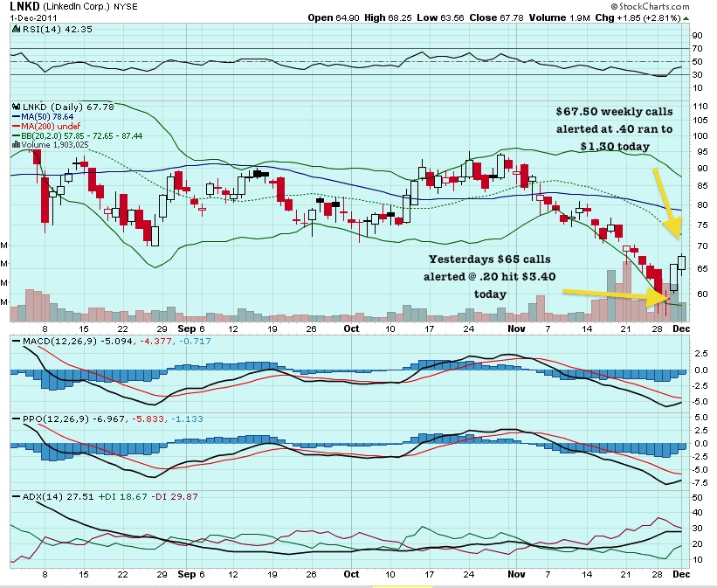Click the red MA(200) legend color line
The image size is (717, 588).
tap(14, 125)
